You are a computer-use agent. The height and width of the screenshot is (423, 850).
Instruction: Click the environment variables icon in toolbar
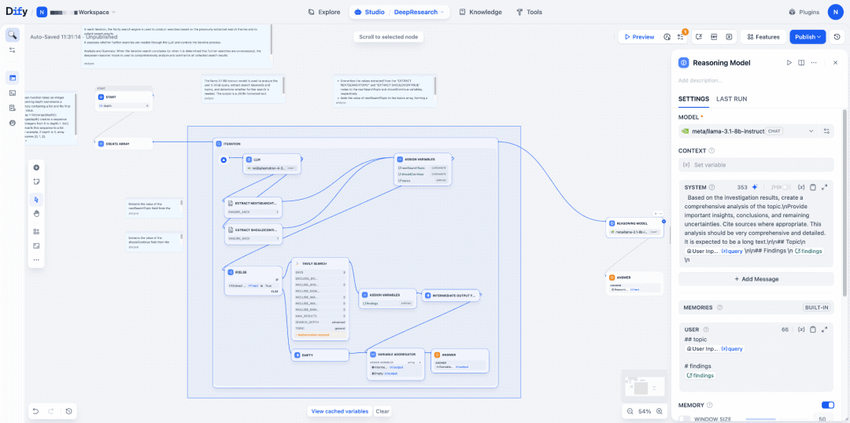pyautogui.click(x=714, y=37)
